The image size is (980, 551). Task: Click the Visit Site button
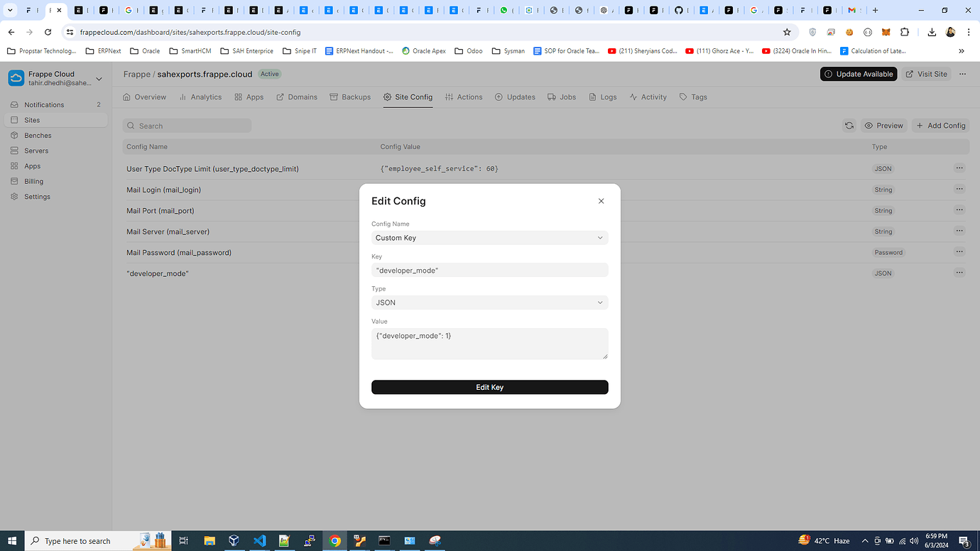(x=927, y=74)
